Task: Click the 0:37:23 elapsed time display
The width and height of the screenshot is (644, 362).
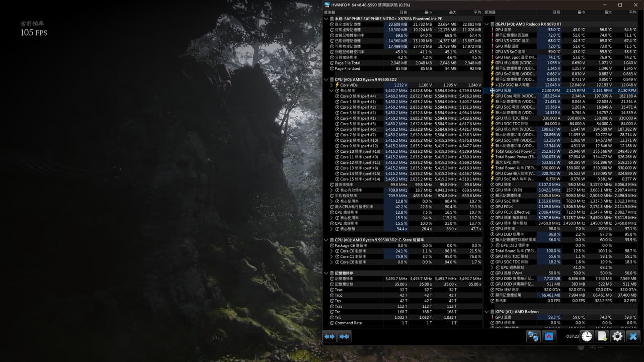Action: click(572, 336)
